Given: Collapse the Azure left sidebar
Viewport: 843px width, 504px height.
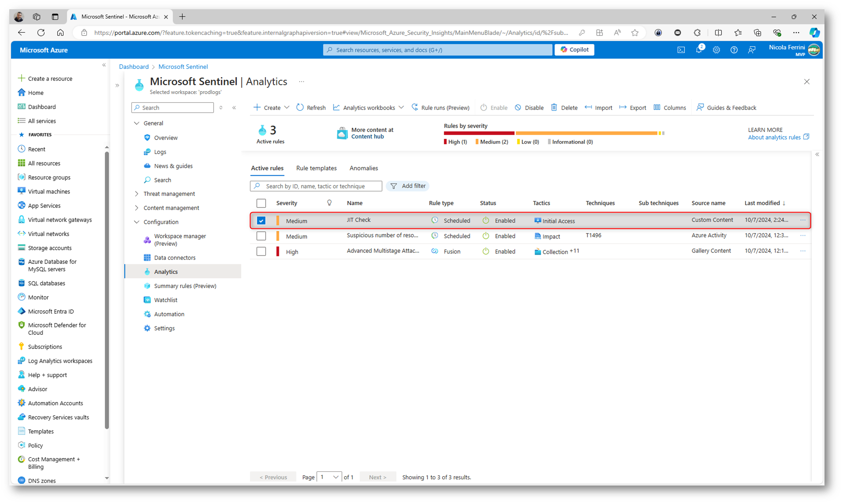Looking at the screenshot, I should pos(104,65).
